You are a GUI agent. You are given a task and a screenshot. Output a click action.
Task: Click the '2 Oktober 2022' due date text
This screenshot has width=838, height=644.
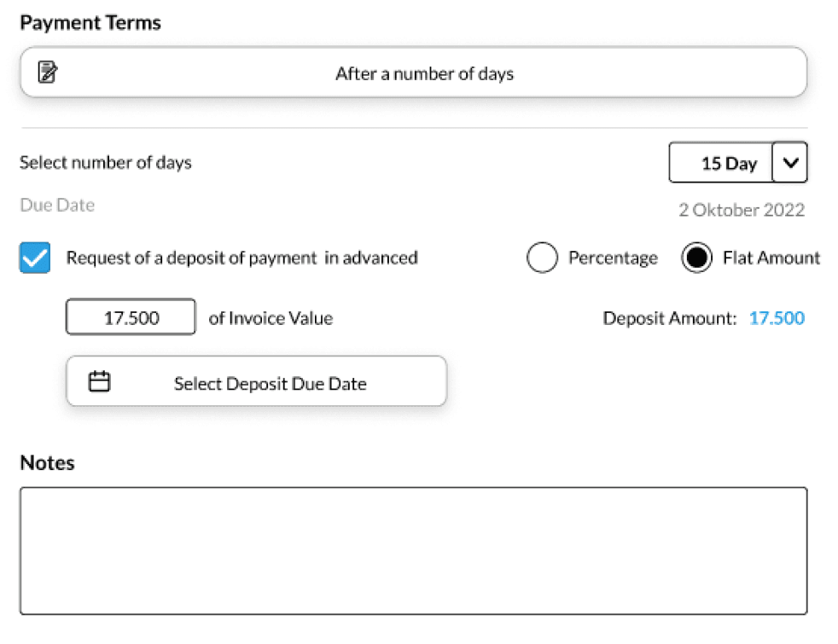pos(742,210)
